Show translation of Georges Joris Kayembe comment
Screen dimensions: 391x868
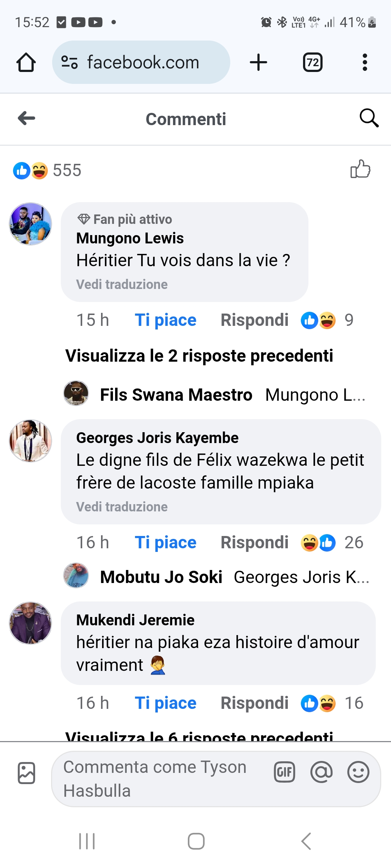[x=122, y=507]
